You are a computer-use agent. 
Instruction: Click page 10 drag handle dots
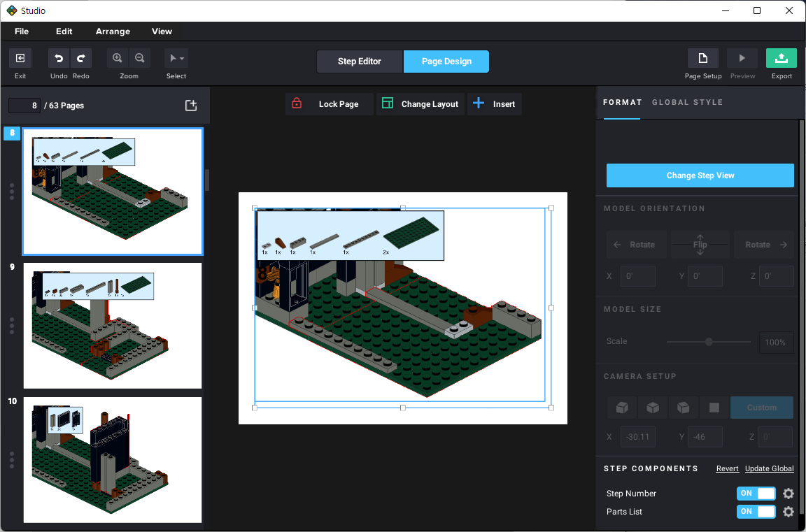click(12, 459)
